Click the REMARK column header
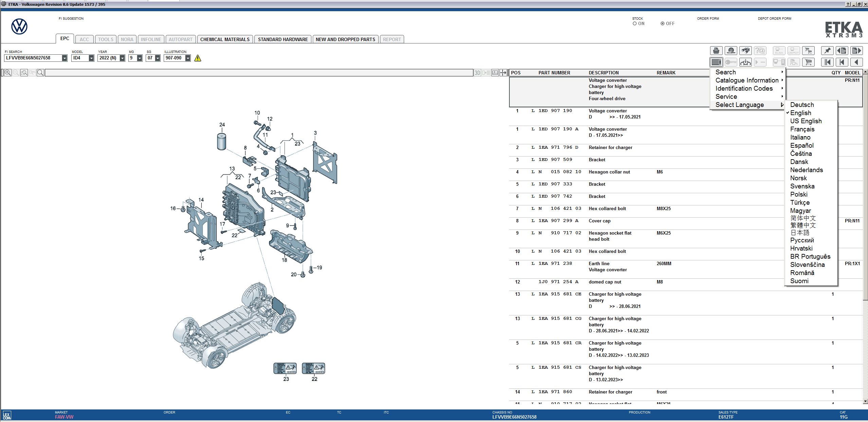 (666, 73)
